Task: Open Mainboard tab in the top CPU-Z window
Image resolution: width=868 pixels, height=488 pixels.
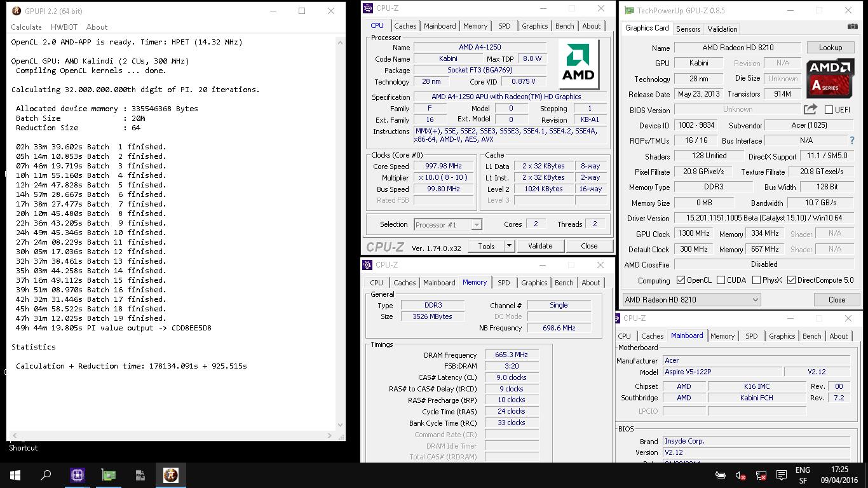Action: (x=440, y=26)
